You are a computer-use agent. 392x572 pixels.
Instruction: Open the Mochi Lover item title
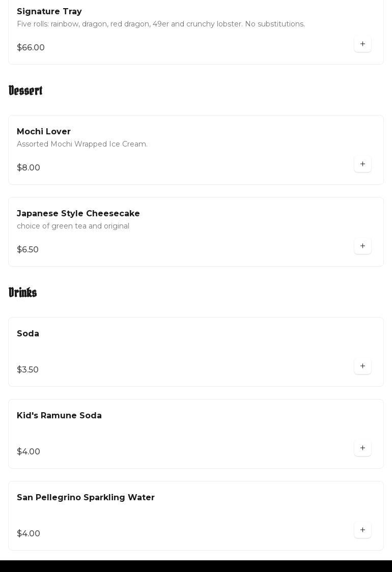(44, 132)
